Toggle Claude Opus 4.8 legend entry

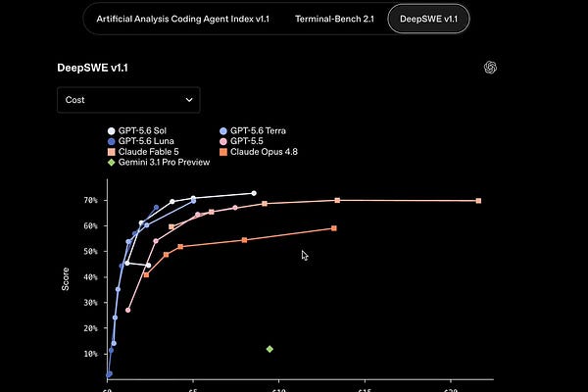point(259,152)
